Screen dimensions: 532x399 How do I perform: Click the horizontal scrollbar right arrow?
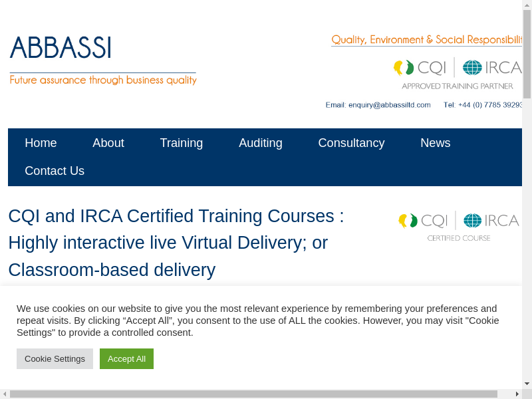click(x=517, y=394)
